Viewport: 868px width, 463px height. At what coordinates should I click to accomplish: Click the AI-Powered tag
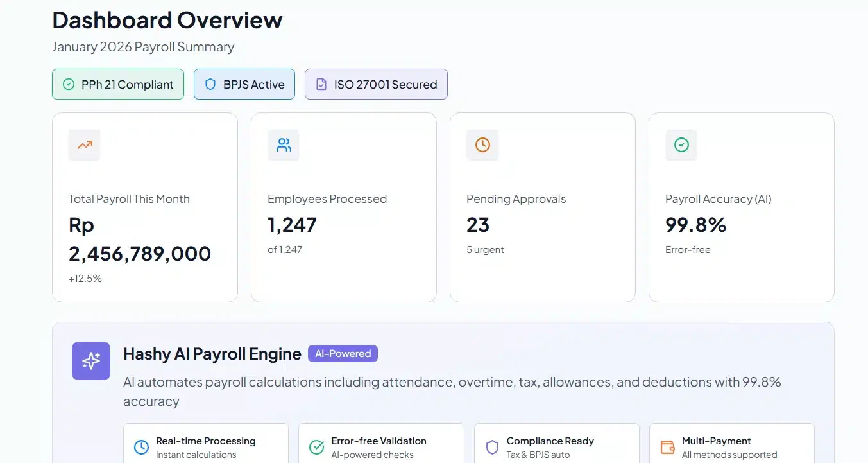(343, 354)
